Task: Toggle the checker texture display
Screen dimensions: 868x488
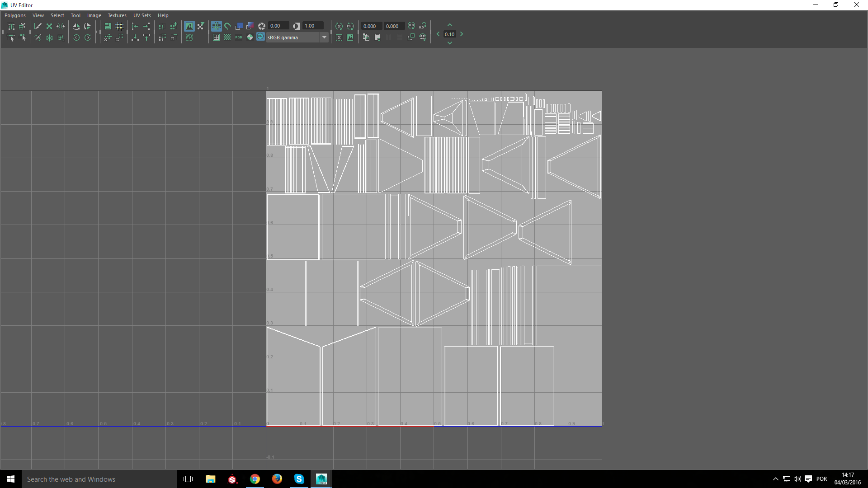Action: click(227, 38)
